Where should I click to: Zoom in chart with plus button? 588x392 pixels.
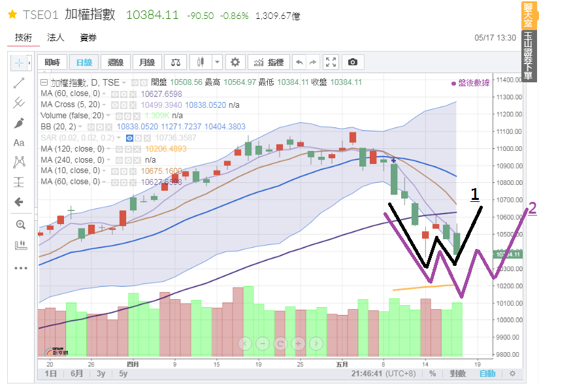tap(298, 343)
